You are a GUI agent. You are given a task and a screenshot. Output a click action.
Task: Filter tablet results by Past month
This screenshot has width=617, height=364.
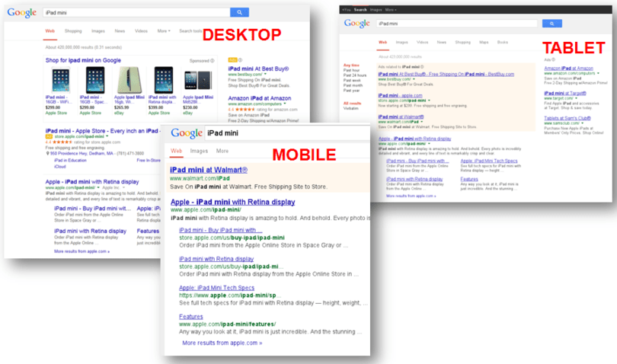tap(353, 85)
